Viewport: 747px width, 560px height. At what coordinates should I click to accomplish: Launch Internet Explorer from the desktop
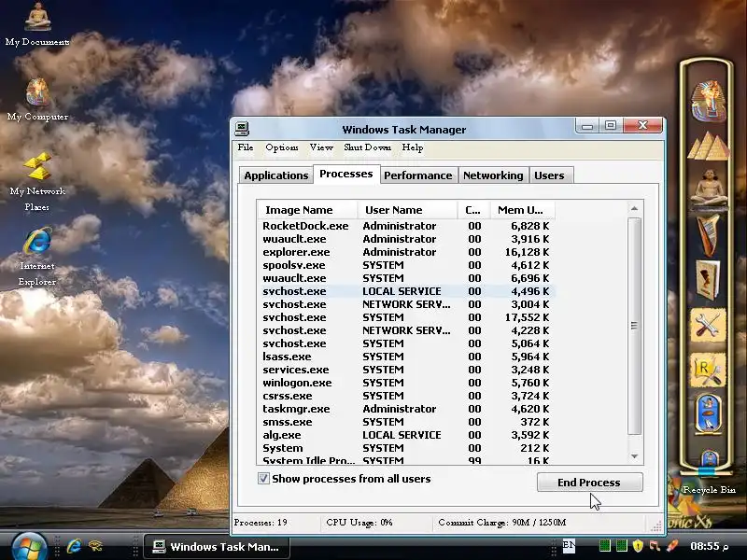tap(37, 257)
